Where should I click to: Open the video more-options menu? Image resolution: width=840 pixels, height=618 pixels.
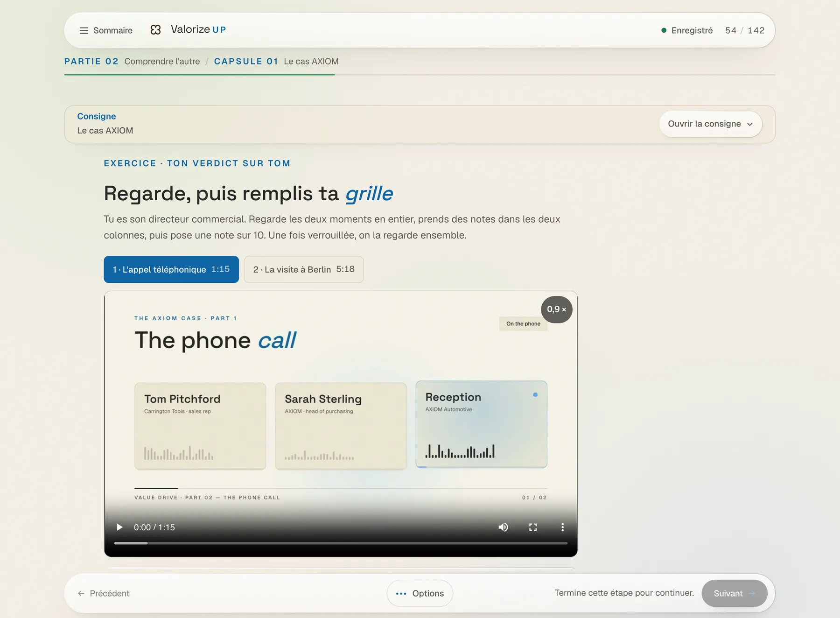(x=562, y=527)
